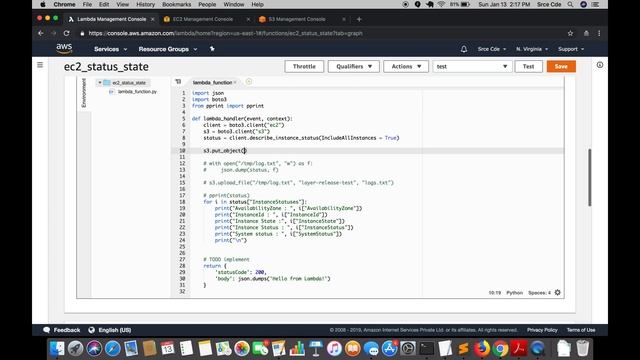Open the Feedback link

coord(62,330)
